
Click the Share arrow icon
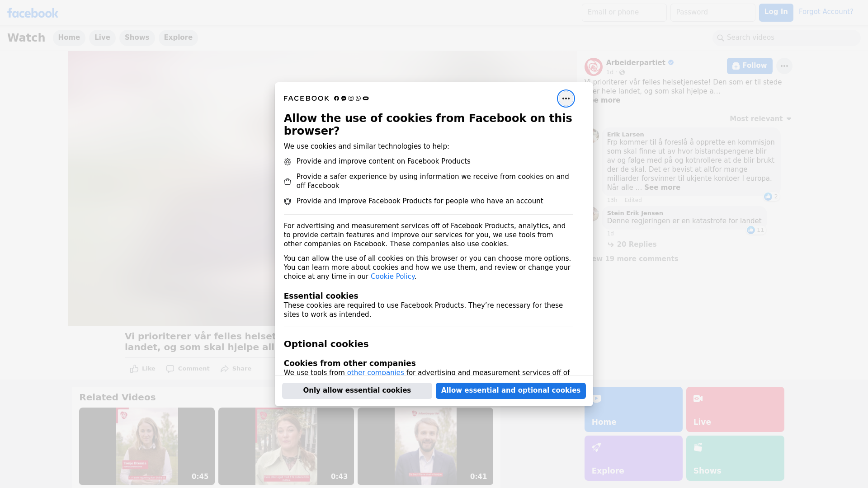[225, 369]
